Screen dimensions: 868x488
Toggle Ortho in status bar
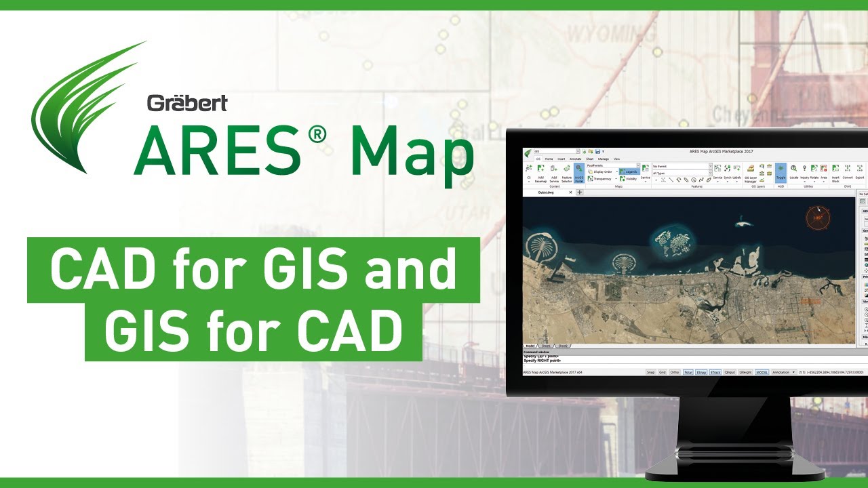coord(675,372)
